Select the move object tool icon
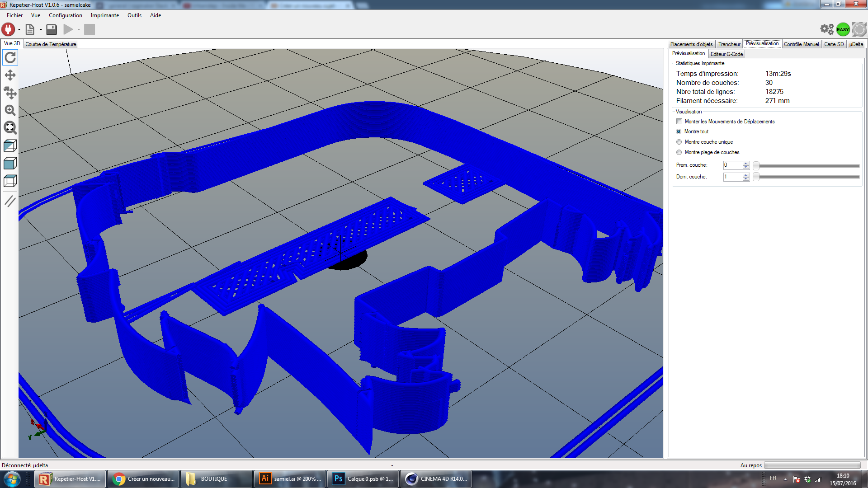The width and height of the screenshot is (868, 488). point(10,93)
